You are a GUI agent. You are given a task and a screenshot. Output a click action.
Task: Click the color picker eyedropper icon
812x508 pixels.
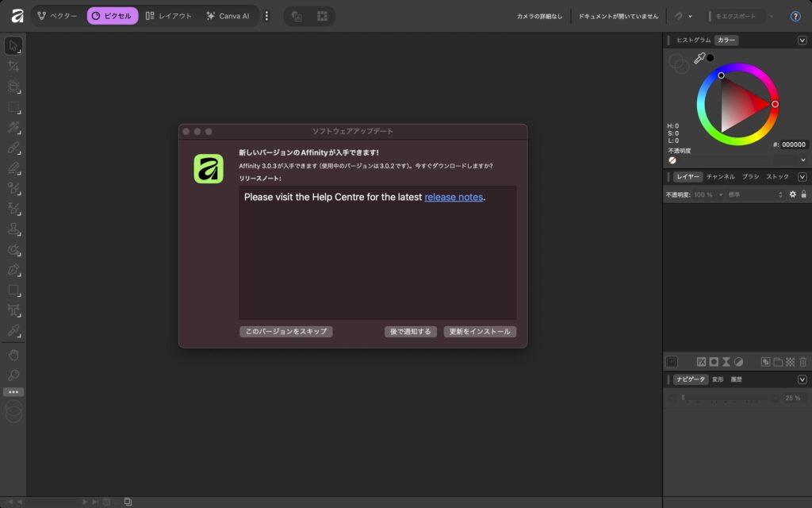[699, 58]
